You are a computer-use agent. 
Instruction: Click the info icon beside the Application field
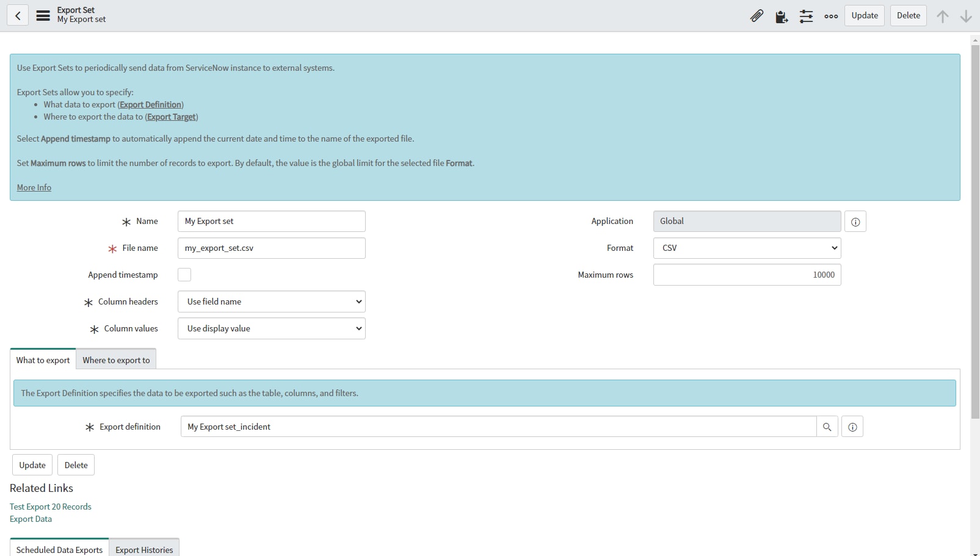(x=855, y=222)
